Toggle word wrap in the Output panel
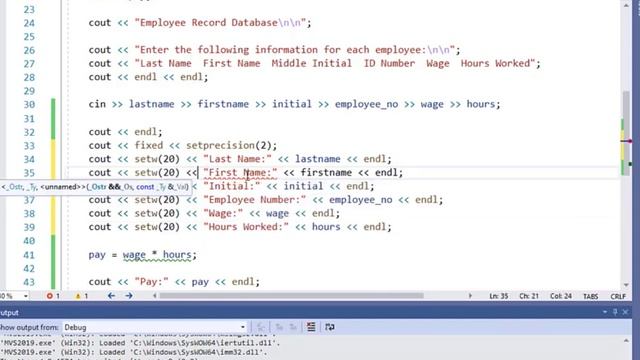Screen dimensions: 640x360 pos(330,327)
